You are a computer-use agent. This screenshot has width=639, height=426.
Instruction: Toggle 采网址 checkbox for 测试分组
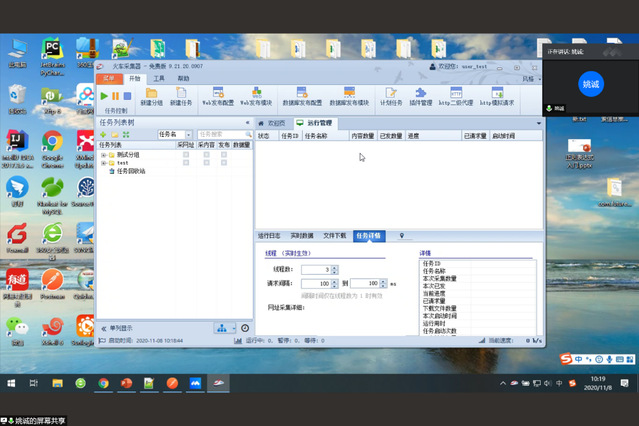click(x=186, y=155)
